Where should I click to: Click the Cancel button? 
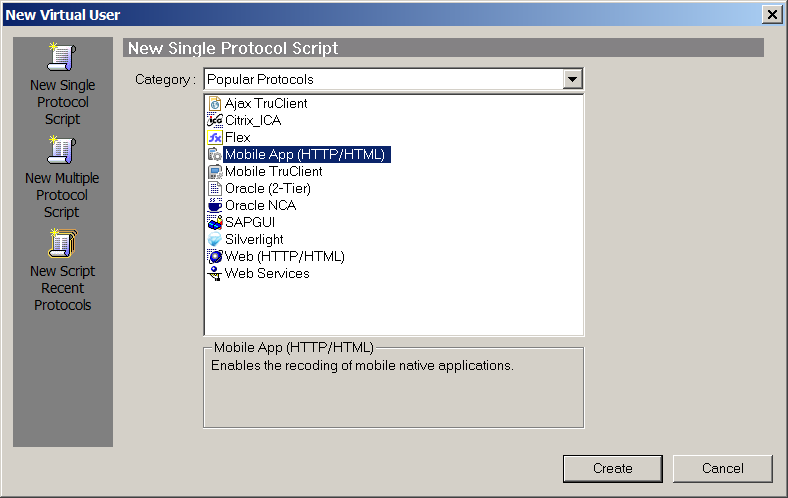tap(722, 469)
